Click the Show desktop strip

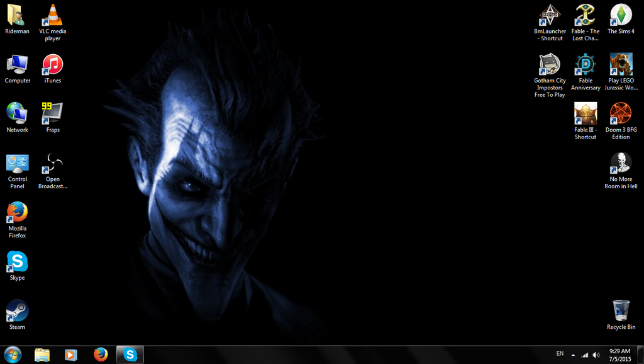(640, 355)
